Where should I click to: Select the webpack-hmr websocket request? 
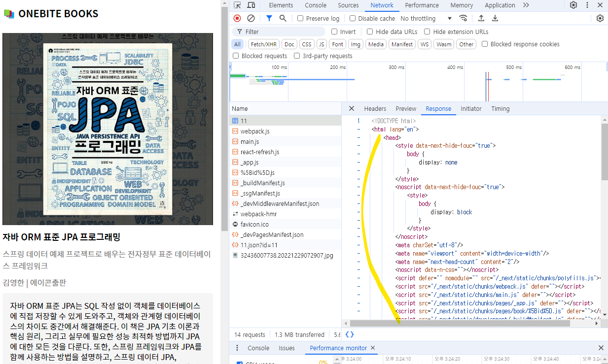tap(285, 214)
